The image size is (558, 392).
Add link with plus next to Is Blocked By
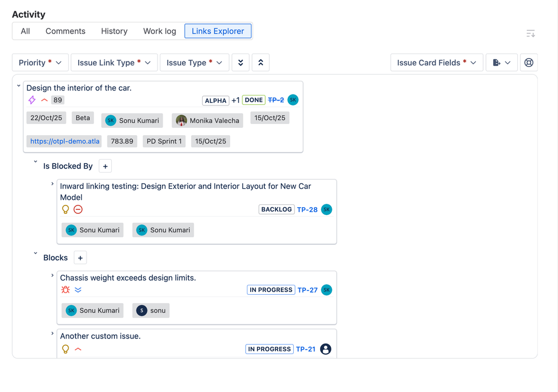pos(106,166)
